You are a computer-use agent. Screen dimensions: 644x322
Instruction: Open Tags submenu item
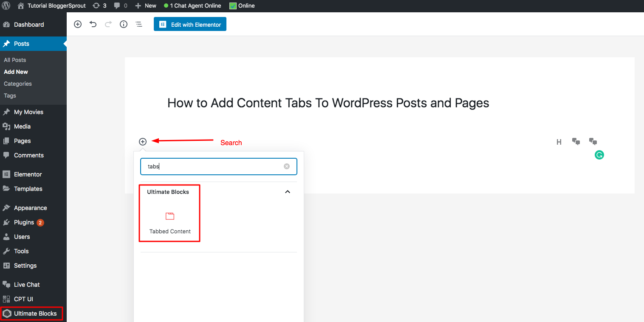(10, 95)
